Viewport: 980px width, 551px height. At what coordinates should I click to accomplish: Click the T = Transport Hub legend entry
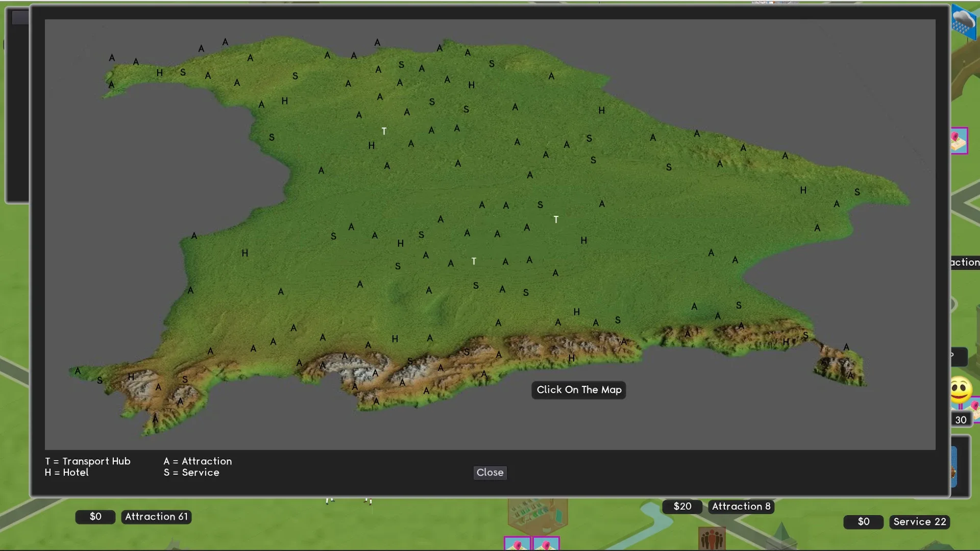pos(88,461)
